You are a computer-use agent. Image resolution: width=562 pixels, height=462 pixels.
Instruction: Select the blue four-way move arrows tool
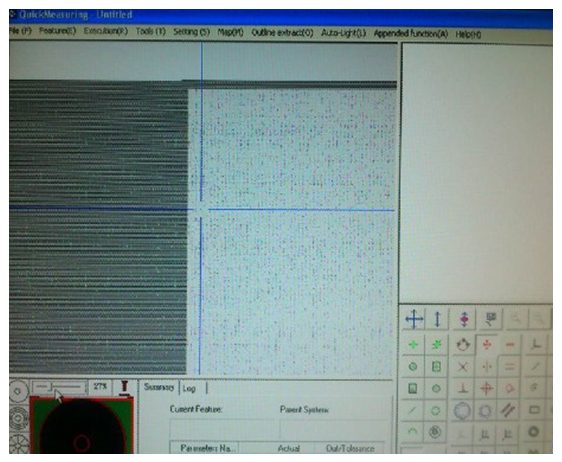[x=414, y=318]
